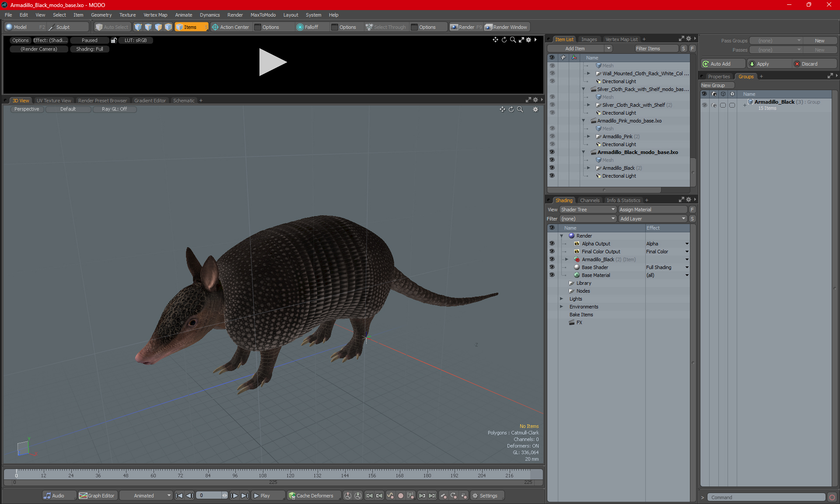Screen dimensions: 840x504
Task: Click Auto Add button
Action: point(722,64)
